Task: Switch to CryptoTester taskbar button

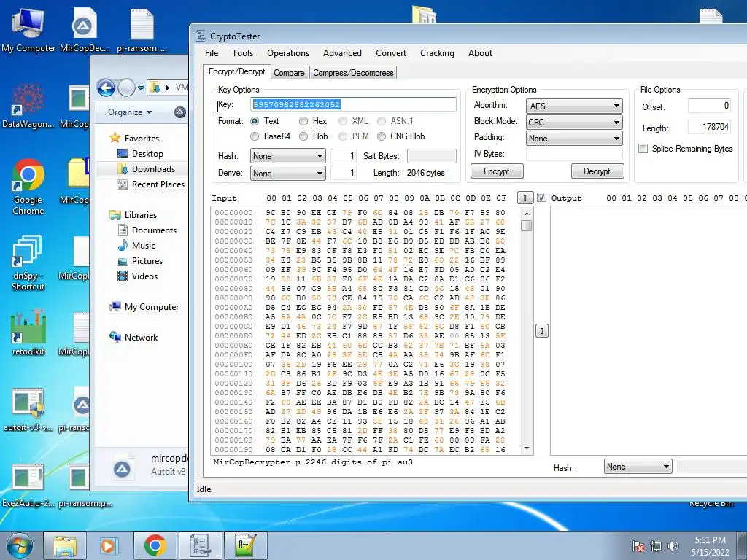Action: click(200, 545)
